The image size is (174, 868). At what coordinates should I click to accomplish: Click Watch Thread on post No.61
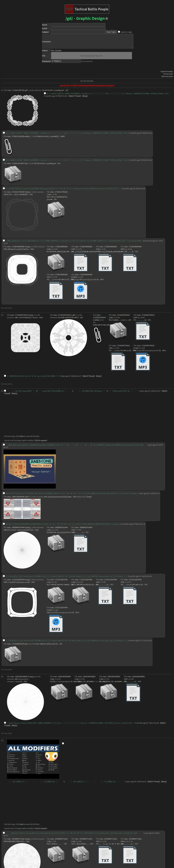pyautogui.click(x=75, y=96)
